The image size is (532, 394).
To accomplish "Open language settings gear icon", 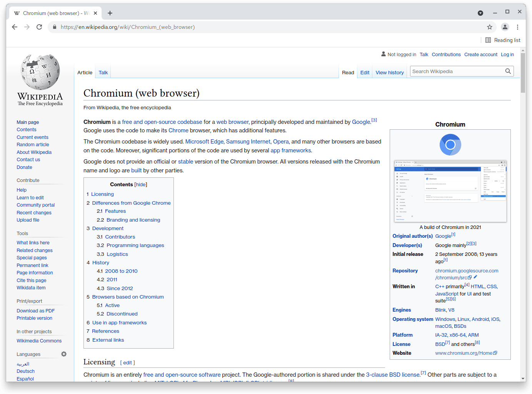I will click(x=64, y=354).
